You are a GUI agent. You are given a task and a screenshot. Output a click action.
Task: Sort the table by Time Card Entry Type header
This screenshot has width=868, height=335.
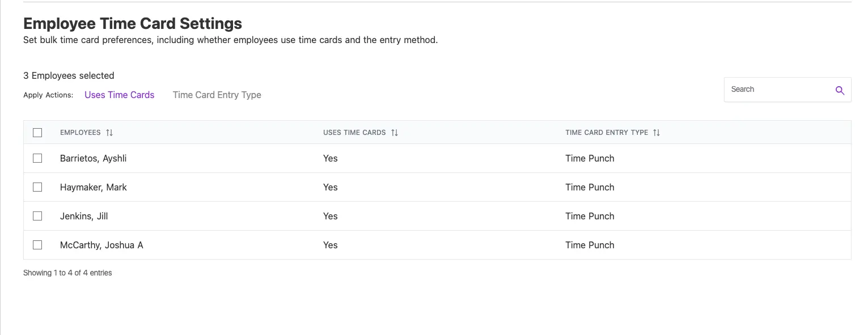click(607, 132)
